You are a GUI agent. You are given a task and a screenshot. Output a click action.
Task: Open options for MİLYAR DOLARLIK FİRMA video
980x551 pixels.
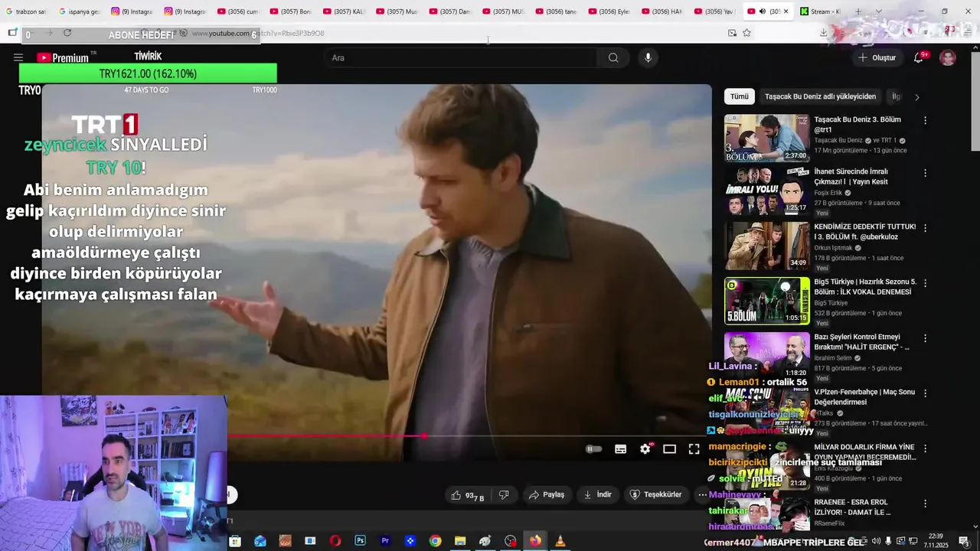[925, 448]
